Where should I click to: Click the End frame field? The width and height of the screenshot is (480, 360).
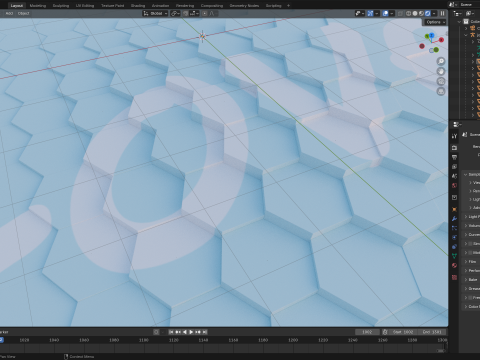point(432,332)
